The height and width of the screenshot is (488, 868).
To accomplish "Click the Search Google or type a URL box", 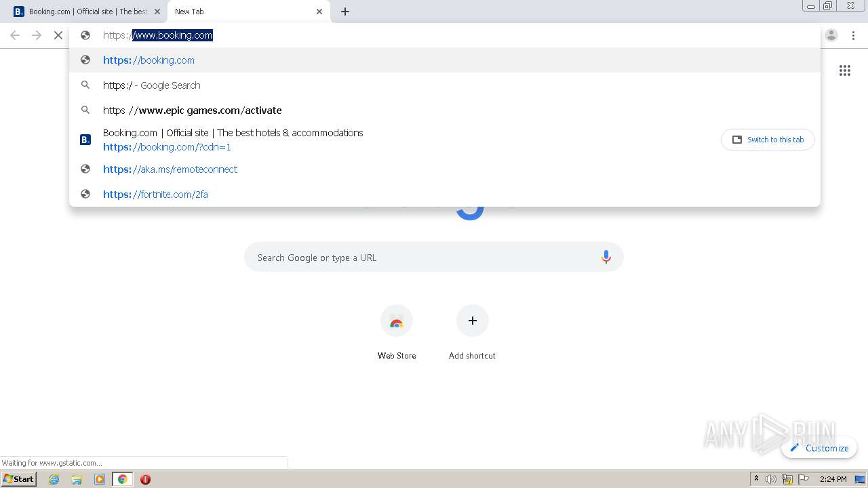I will tap(434, 258).
